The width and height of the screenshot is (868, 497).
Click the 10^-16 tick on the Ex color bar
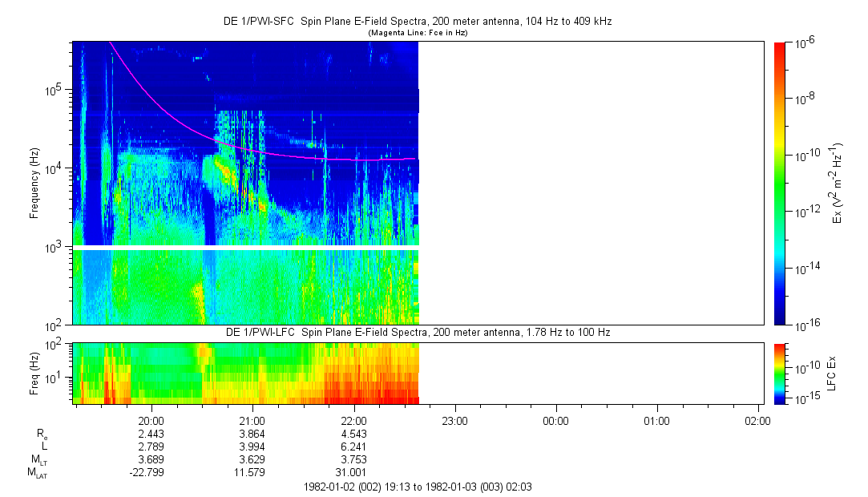click(x=805, y=324)
